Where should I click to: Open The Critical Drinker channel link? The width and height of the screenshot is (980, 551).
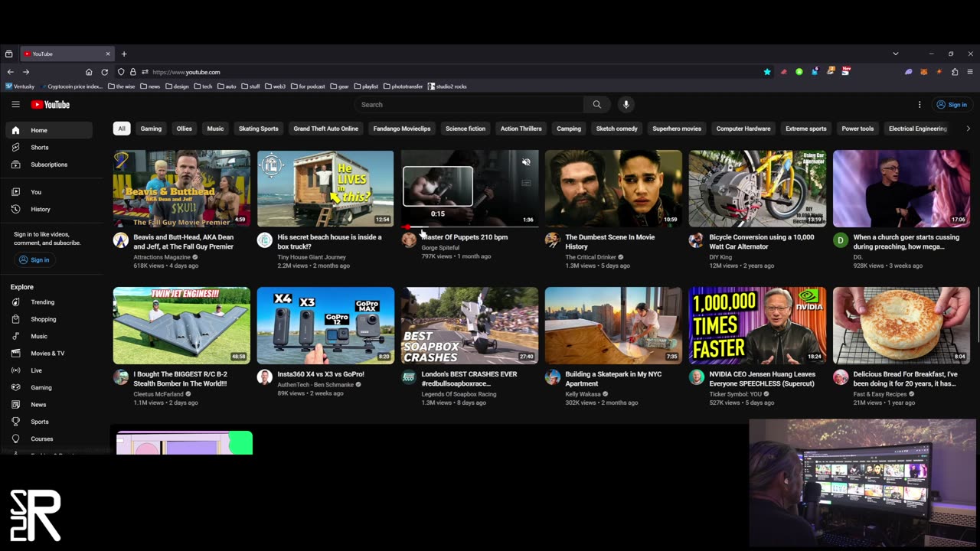tap(590, 257)
